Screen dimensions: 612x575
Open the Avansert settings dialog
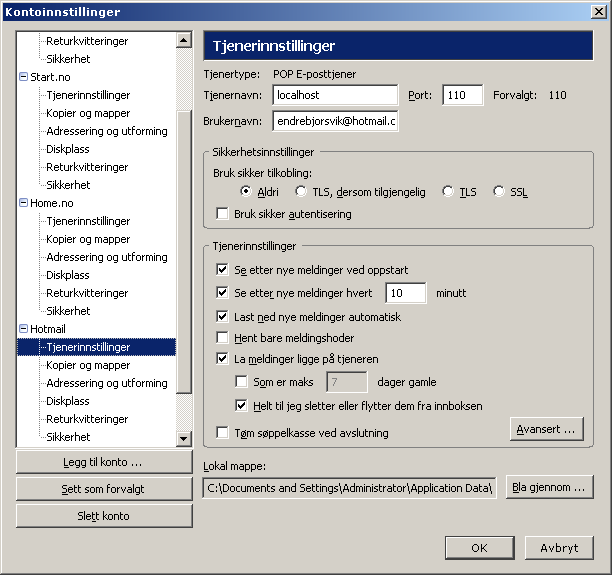(546, 429)
